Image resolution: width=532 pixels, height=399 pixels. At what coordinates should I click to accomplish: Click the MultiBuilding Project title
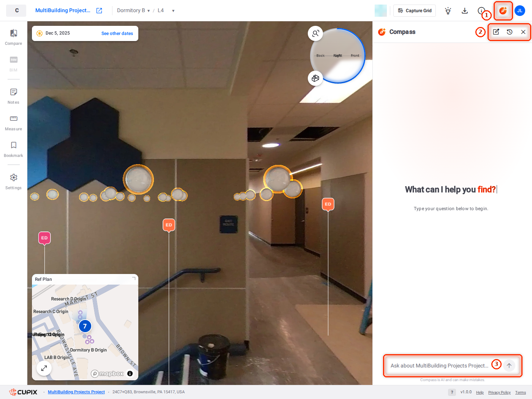(x=63, y=11)
